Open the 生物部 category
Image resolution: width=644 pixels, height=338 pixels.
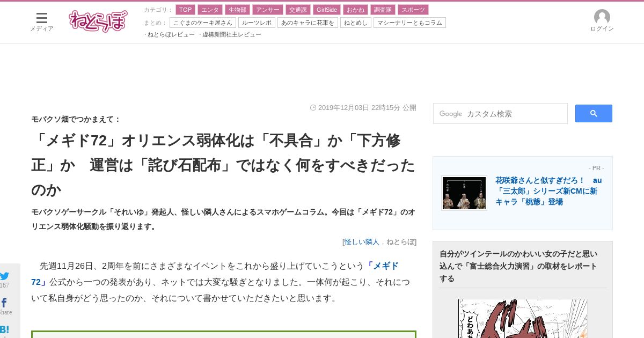237,10
